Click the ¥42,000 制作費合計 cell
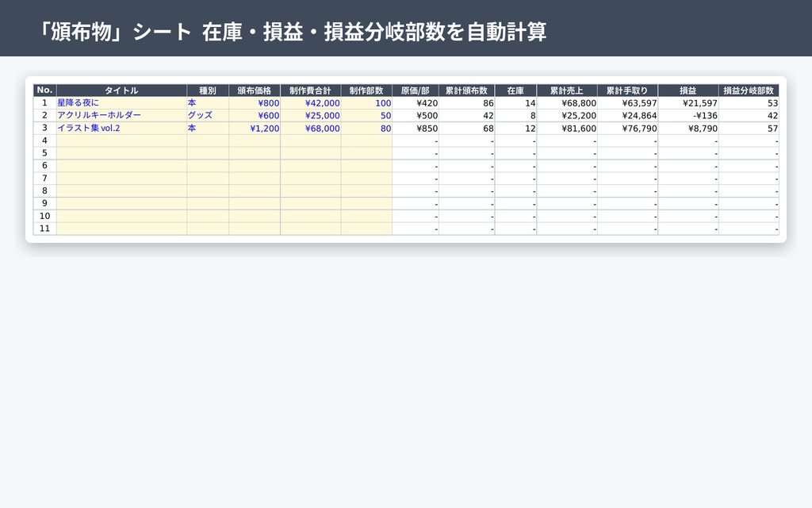 [310, 102]
